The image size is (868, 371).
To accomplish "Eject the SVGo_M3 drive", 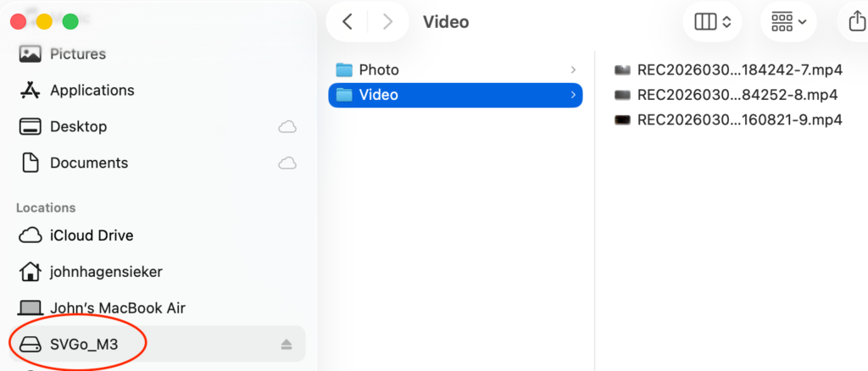I will pos(287,344).
